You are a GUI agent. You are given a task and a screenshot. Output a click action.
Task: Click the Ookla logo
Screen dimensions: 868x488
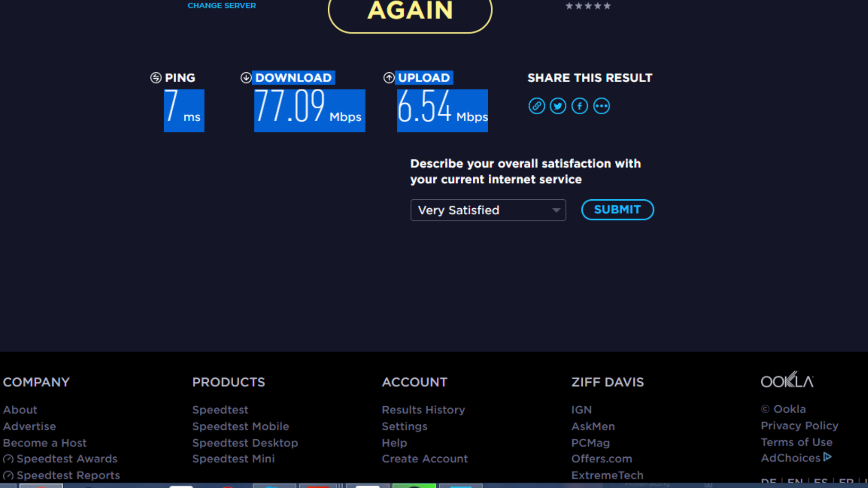click(x=787, y=381)
